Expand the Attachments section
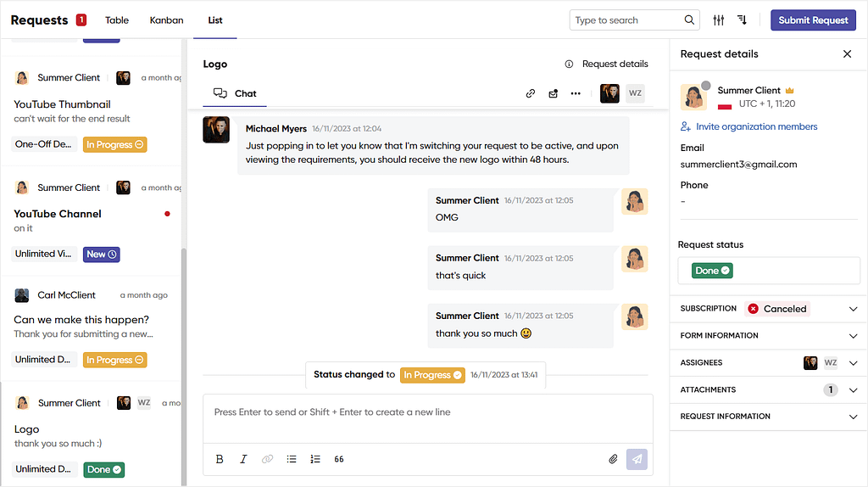The width and height of the screenshot is (868, 487). (853, 390)
